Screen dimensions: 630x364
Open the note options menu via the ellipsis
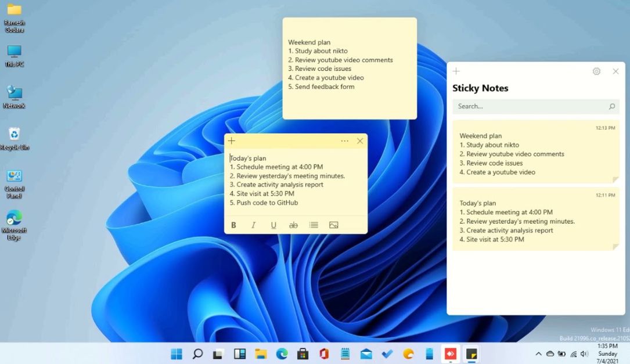click(x=344, y=140)
